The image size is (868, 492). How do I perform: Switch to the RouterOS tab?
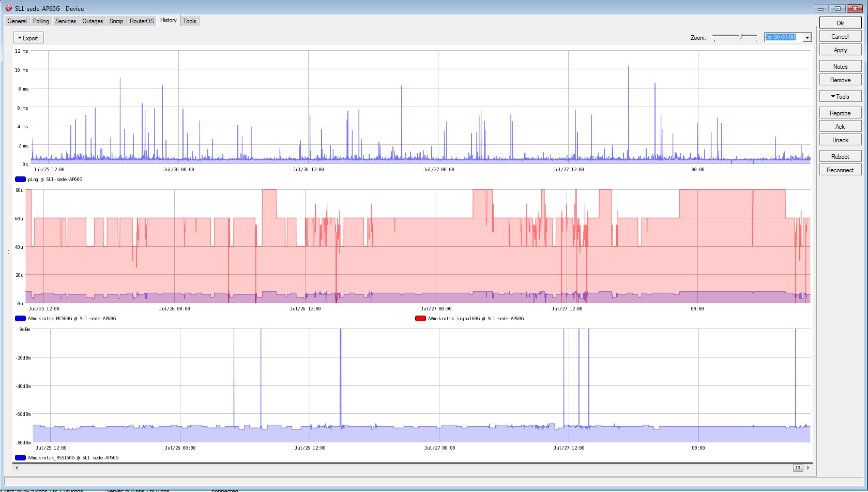point(141,21)
